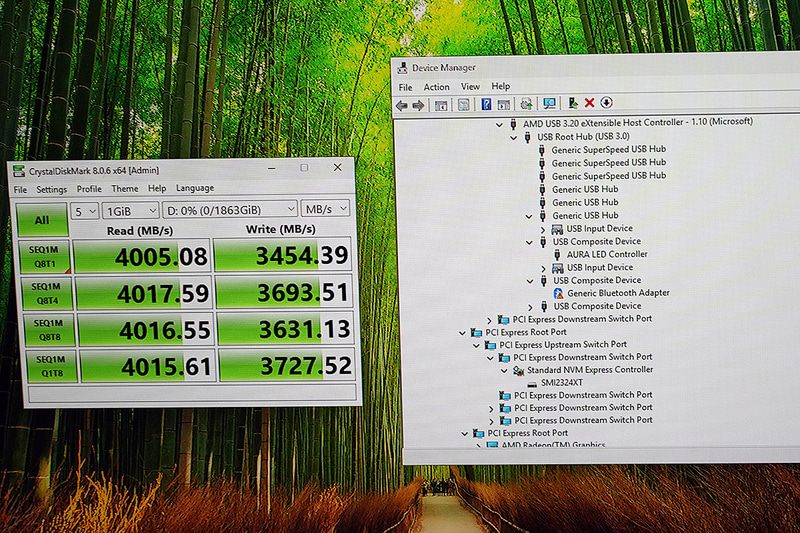Screen dimensions: 800x533
Task: Open Help menu in Device Manager
Action: coord(501,86)
